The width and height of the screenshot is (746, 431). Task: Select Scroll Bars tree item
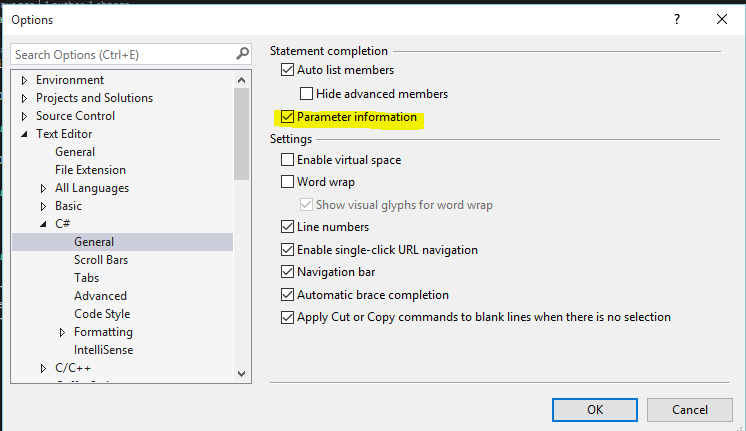(101, 260)
